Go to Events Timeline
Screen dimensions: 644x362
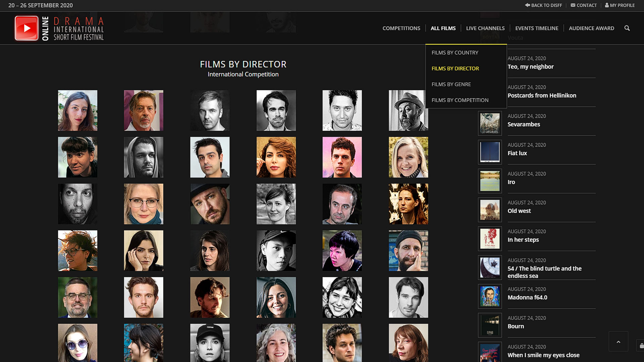pos(537,28)
